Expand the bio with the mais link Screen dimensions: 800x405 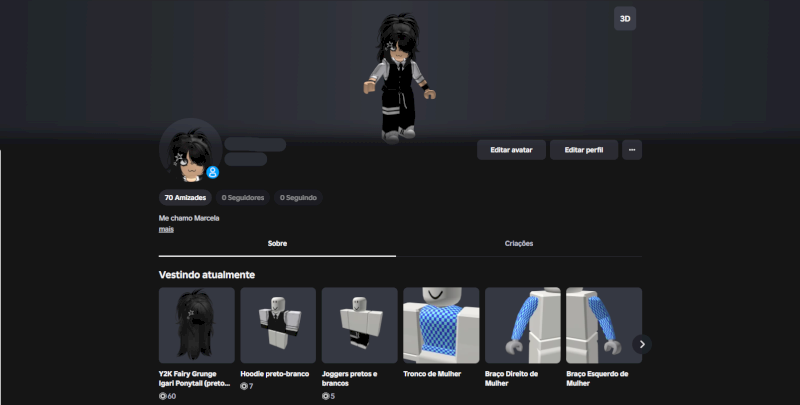166,229
